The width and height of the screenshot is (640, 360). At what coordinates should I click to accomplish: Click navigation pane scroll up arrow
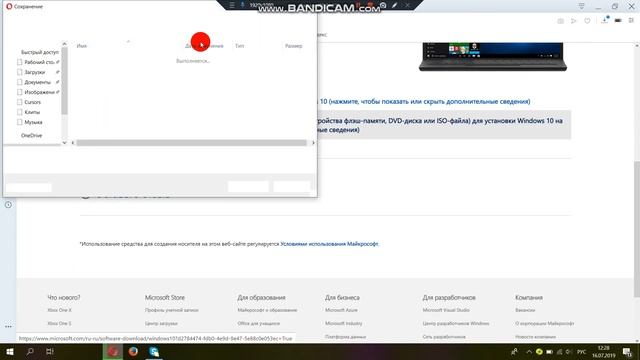64,44
